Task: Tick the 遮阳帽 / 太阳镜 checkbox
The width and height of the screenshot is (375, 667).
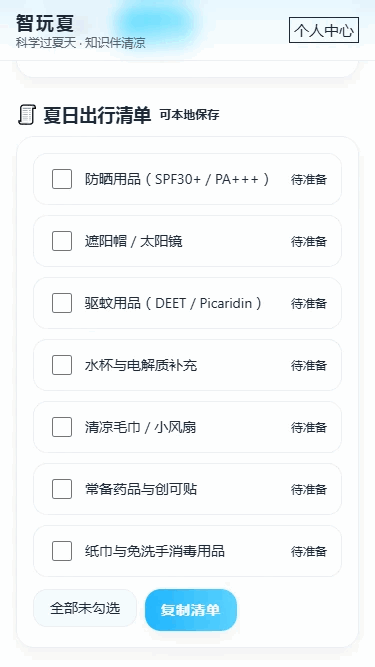Action: click(62, 241)
